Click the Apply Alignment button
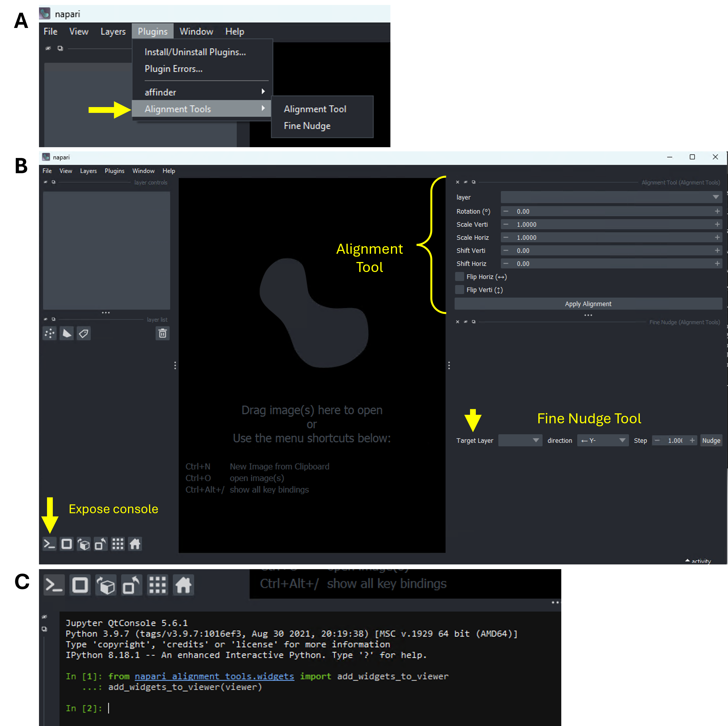The width and height of the screenshot is (728, 726). click(x=588, y=304)
